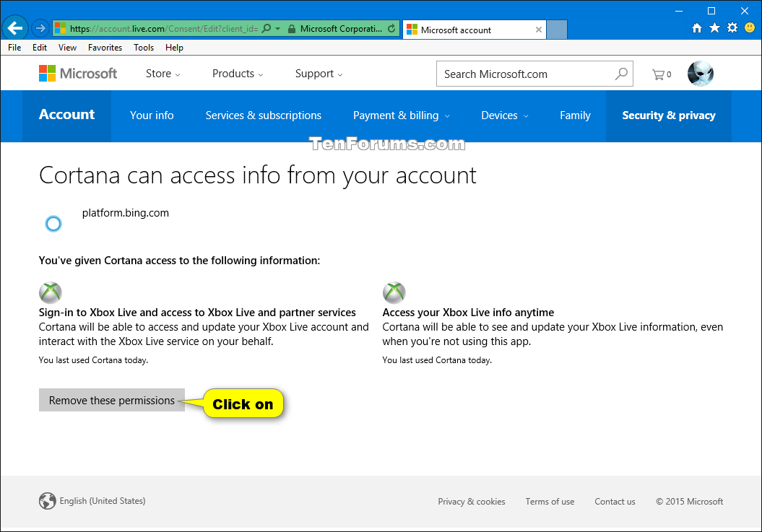Open the File menu
762x532 pixels.
tap(14, 47)
